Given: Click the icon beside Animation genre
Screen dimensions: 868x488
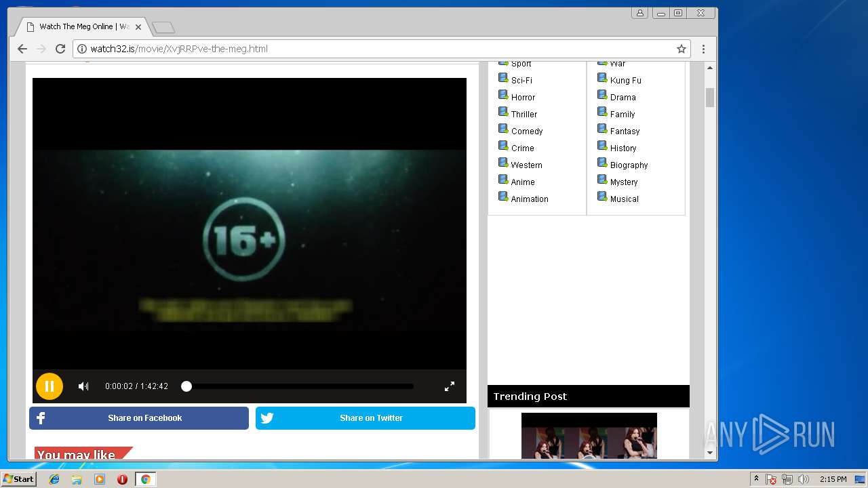Looking at the screenshot, I should pyautogui.click(x=503, y=197).
